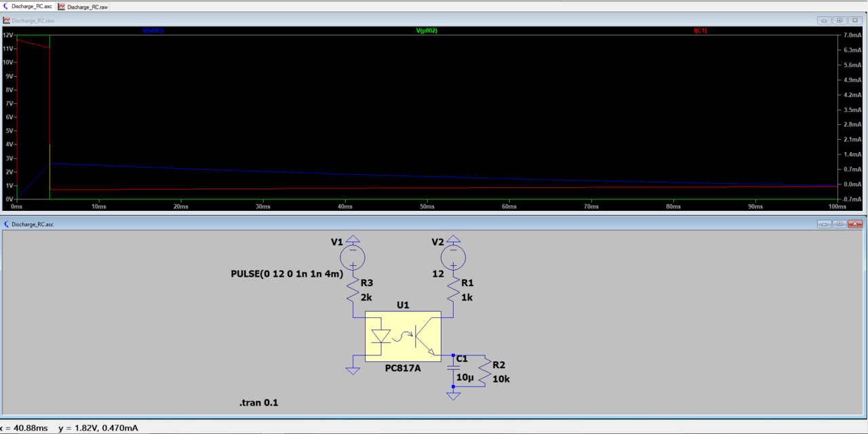Click the PULSE(0 12 0 1n 1n 4m) value text
The image size is (868, 434).
coord(287,274)
